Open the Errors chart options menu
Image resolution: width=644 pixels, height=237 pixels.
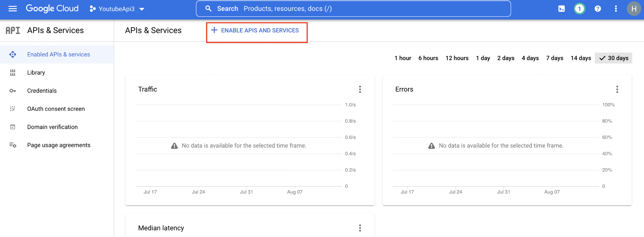point(617,89)
